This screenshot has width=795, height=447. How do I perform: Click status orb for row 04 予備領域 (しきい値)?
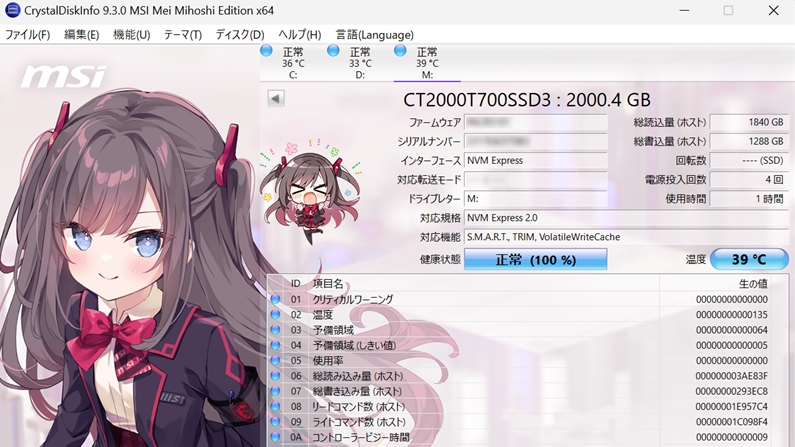[x=275, y=345]
